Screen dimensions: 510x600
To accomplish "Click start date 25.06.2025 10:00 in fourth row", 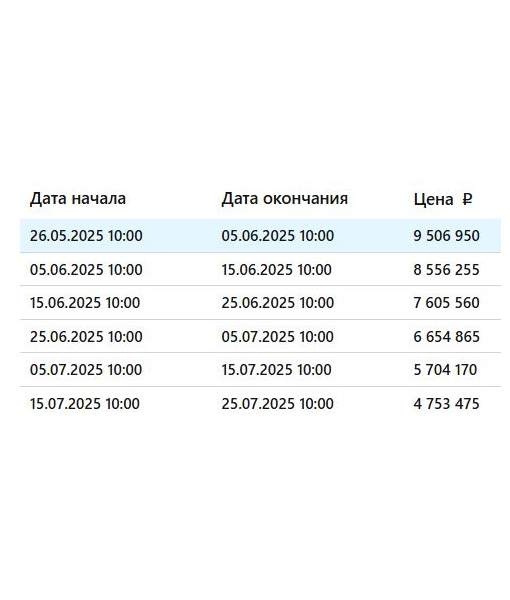I will pos(86,337).
